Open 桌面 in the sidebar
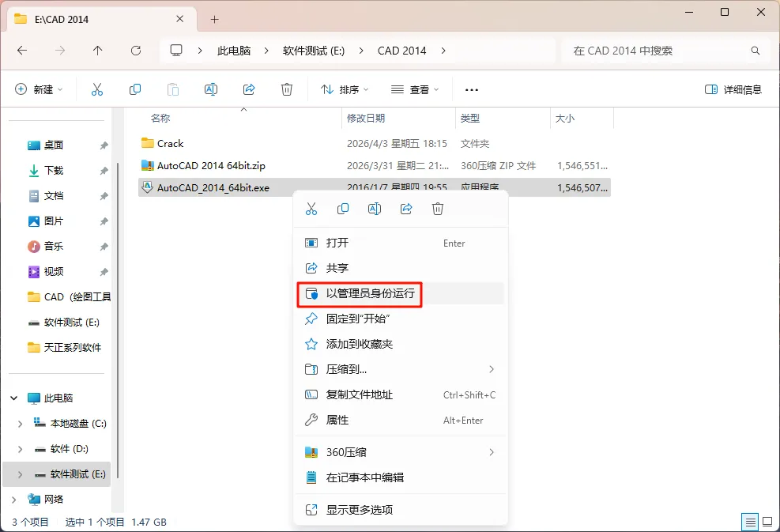The width and height of the screenshot is (780, 532). pyautogui.click(x=53, y=145)
